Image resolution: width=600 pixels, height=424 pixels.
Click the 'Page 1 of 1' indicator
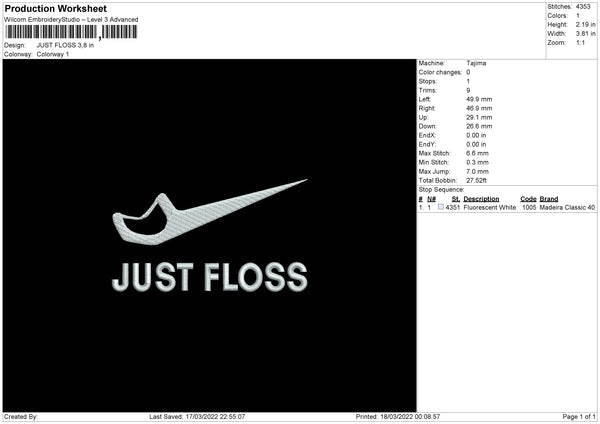point(579,417)
